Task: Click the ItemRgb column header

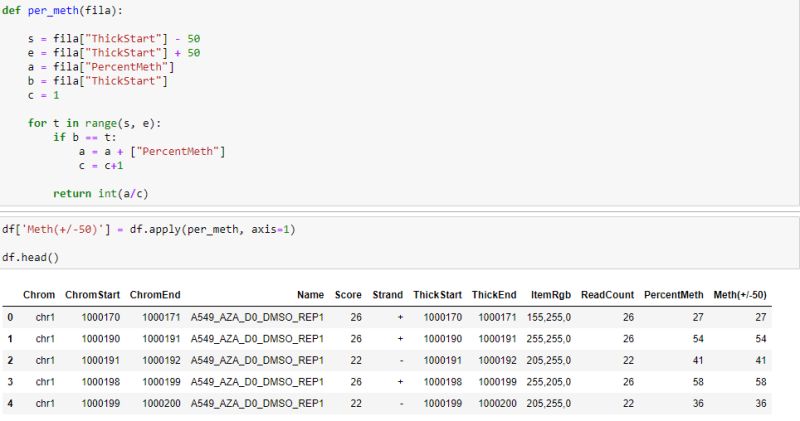Action: [x=551, y=294]
